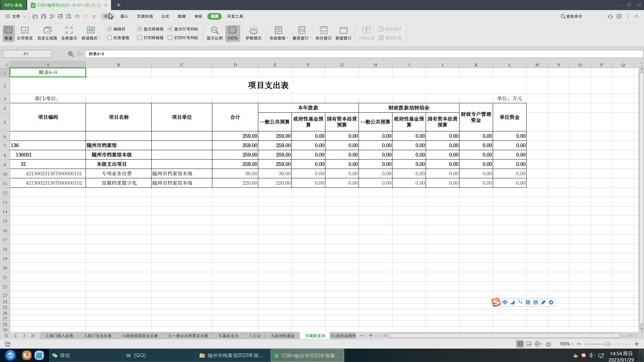The height and width of the screenshot is (362, 644).
Task: Open the sheet tab 6.基本支出
Action: [x=228, y=336]
